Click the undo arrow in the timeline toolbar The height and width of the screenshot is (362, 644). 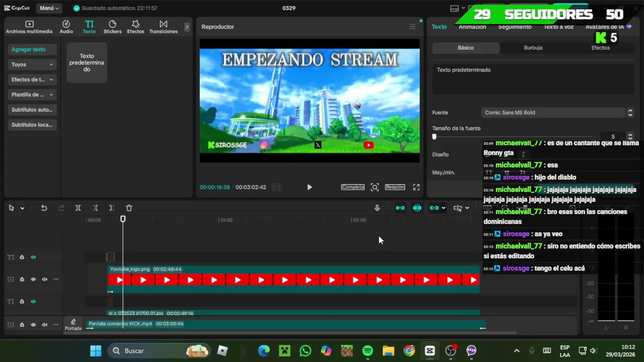coord(44,208)
